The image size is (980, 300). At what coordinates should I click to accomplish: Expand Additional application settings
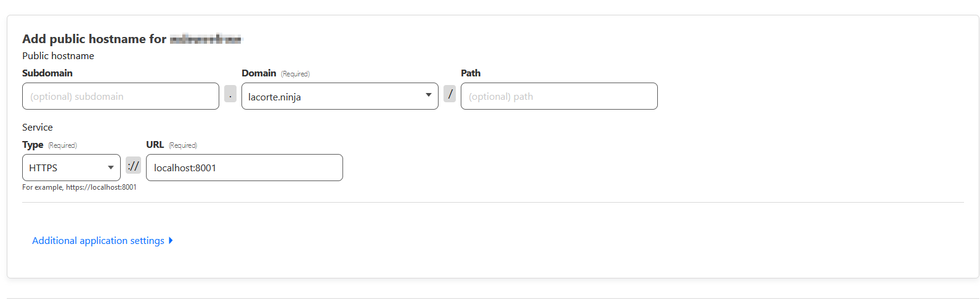pos(98,240)
